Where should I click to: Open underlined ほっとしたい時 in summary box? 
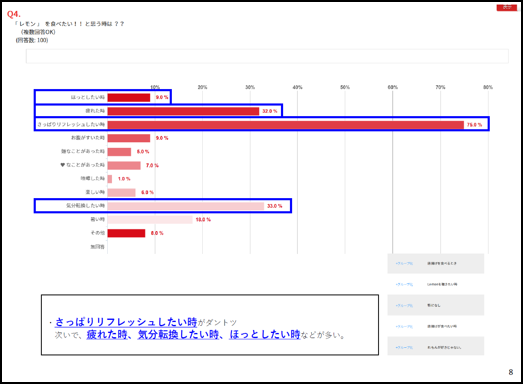click(x=265, y=334)
